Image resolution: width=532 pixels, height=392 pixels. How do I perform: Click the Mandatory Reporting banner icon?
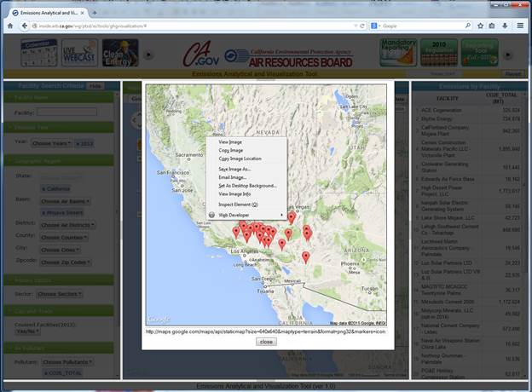coord(399,53)
